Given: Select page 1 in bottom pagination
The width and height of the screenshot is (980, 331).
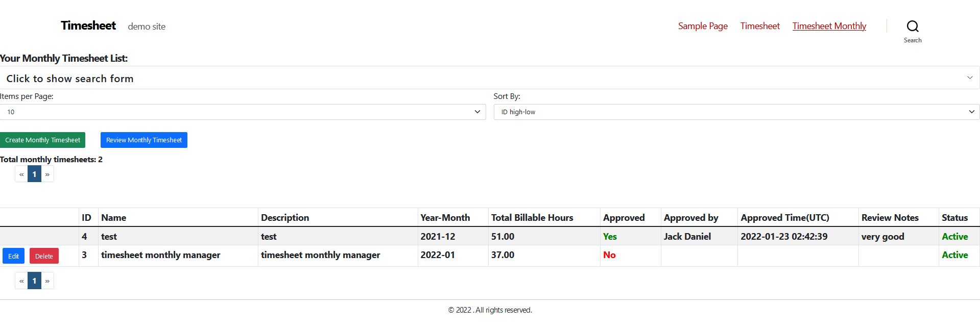Looking at the screenshot, I should tap(34, 281).
